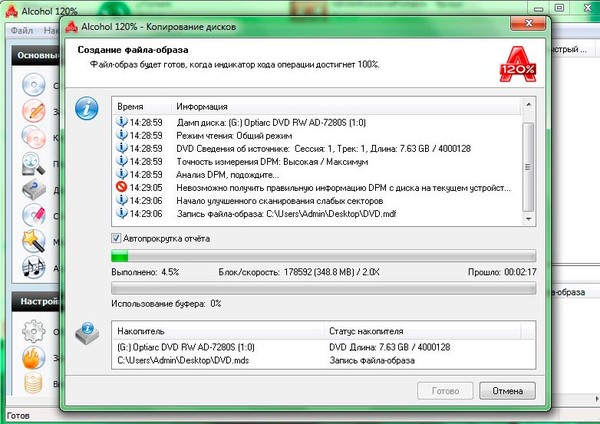Click the disc with pencil burn icon in the sidebar
This screenshot has height=424, width=600.
[x=34, y=111]
